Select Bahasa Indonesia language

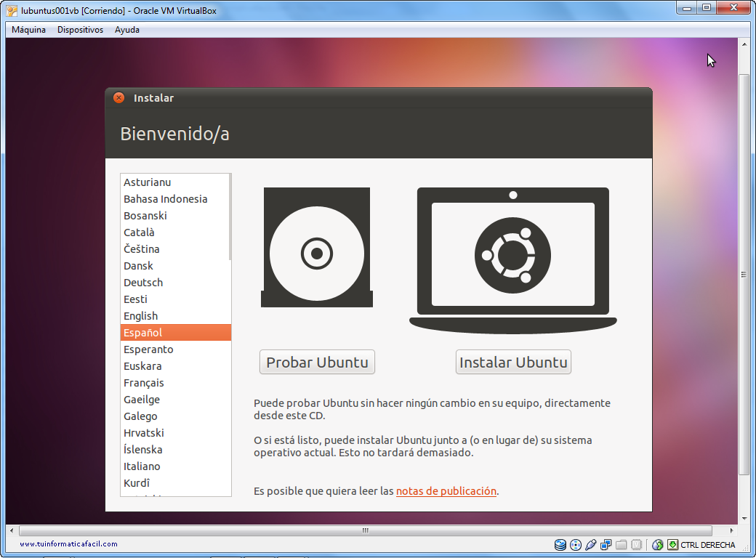coord(175,199)
